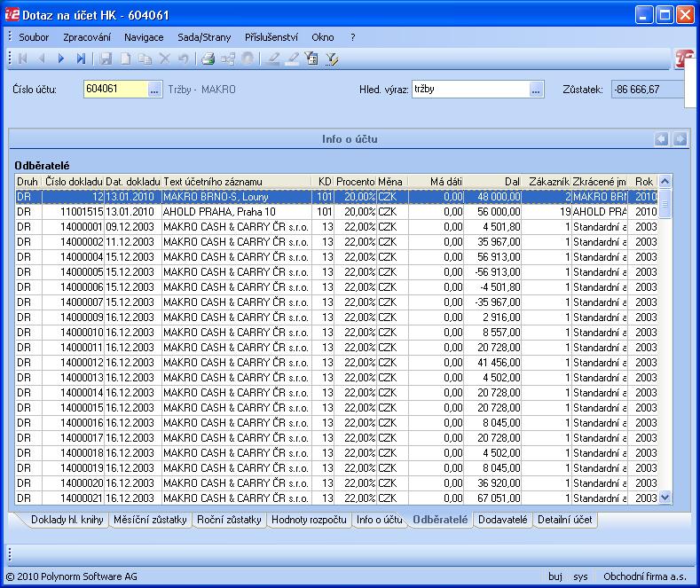Click the Dat. dokladu column header
The image size is (700, 588).
[x=132, y=182]
